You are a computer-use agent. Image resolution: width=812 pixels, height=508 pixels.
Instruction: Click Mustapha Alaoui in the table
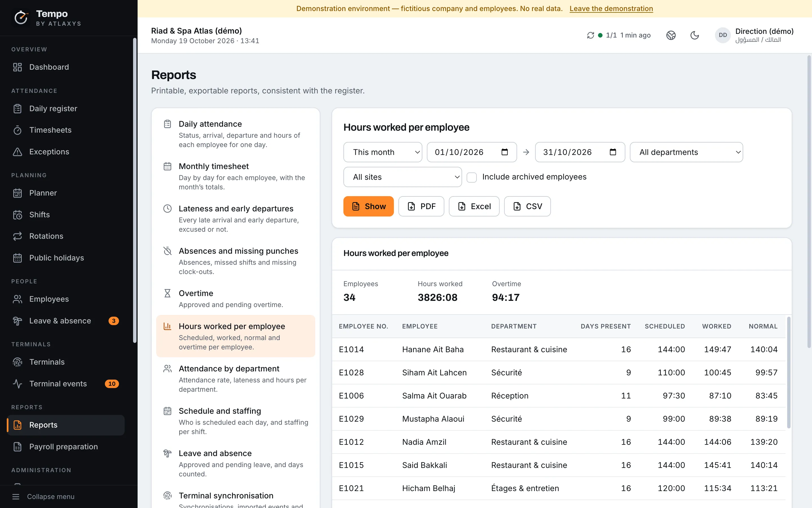433,419
